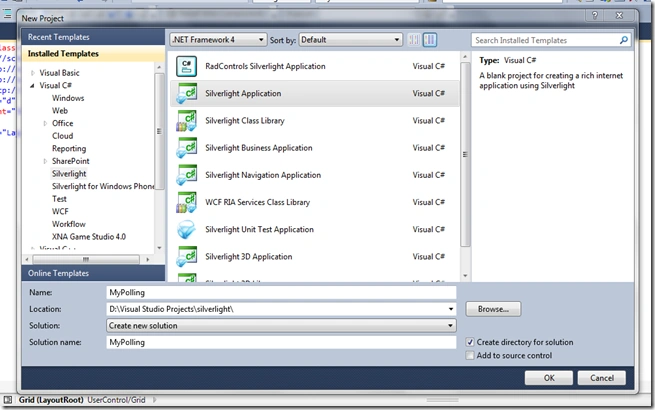
Task: Click the Silverlight Class Library template icon
Action: (186, 121)
